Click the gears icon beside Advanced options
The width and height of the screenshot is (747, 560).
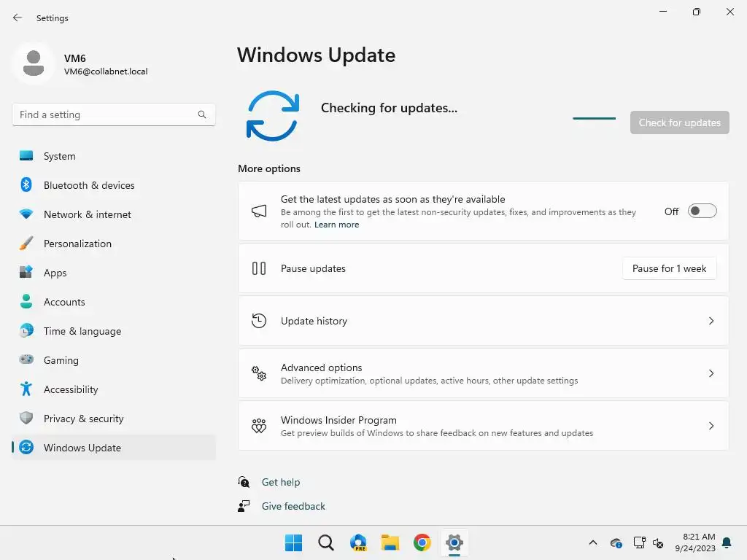(x=259, y=373)
